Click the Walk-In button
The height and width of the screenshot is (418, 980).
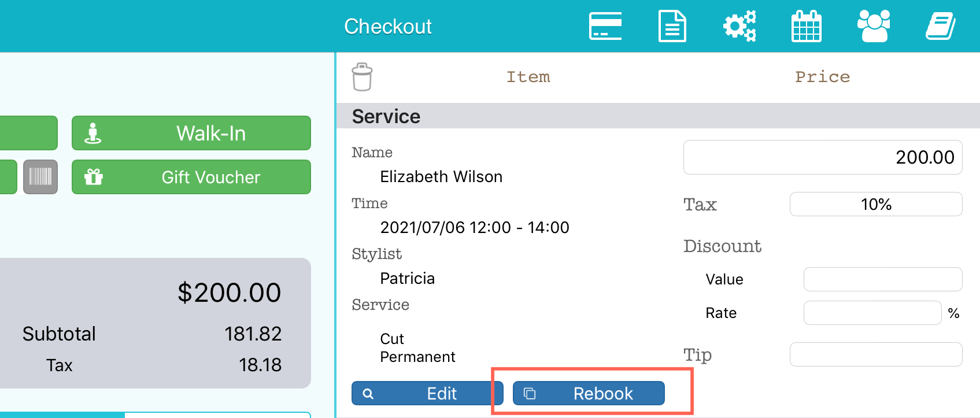coord(191,133)
